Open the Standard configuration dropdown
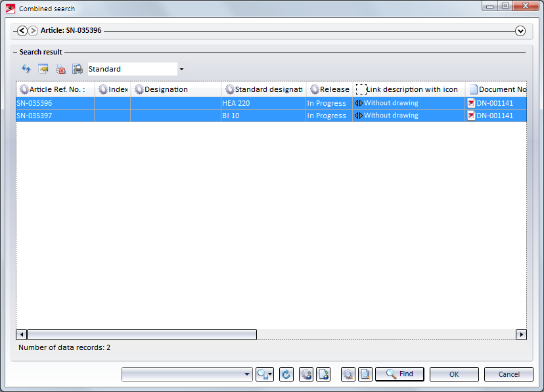The width and height of the screenshot is (544, 392). tap(181, 69)
